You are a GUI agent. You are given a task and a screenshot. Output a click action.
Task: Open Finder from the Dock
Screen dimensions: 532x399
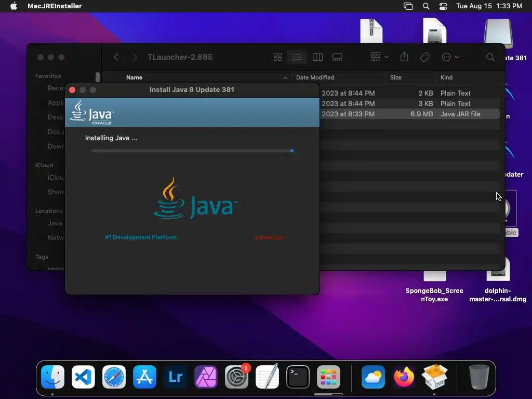52,377
